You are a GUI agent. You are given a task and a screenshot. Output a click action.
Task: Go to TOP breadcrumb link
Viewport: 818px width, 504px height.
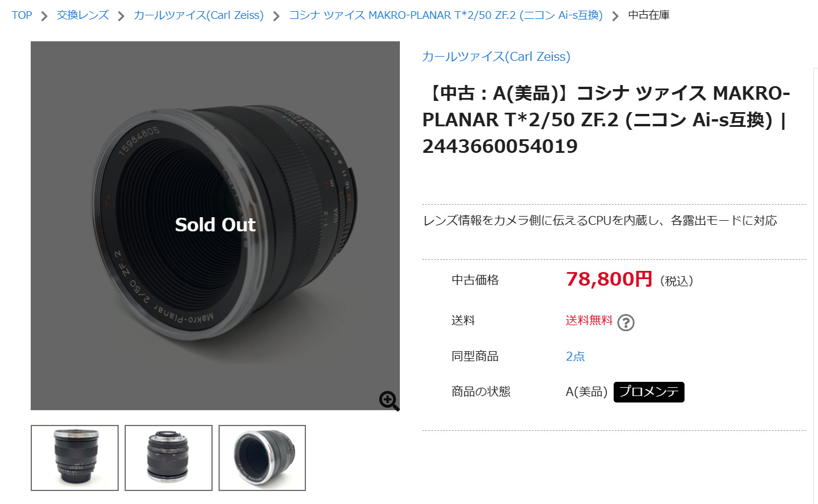pyautogui.click(x=22, y=15)
